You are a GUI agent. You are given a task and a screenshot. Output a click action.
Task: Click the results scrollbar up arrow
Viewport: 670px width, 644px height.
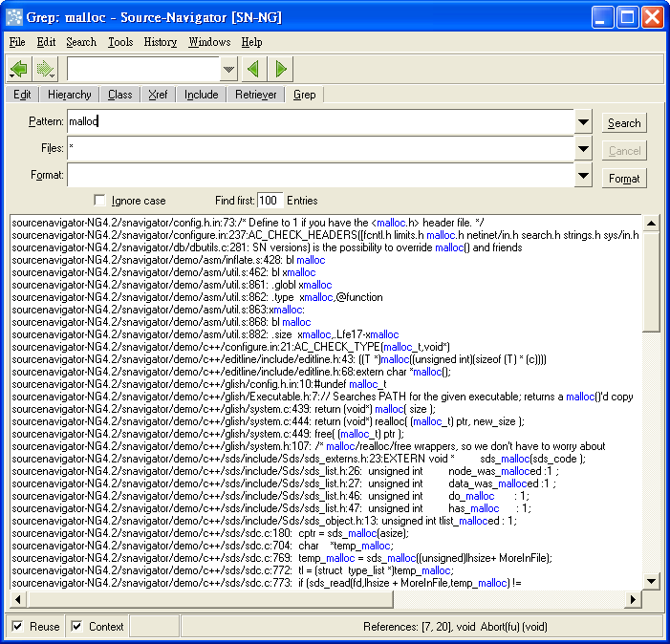[x=651, y=224]
